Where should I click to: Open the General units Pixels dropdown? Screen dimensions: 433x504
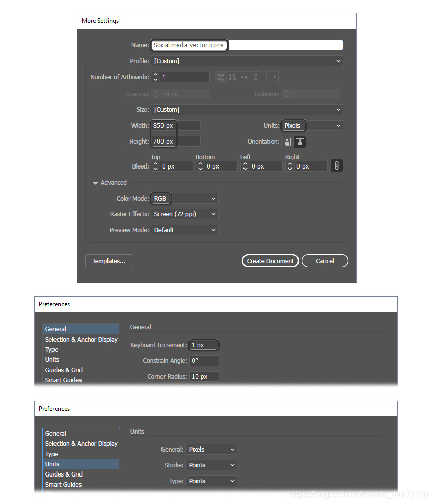pos(211,450)
